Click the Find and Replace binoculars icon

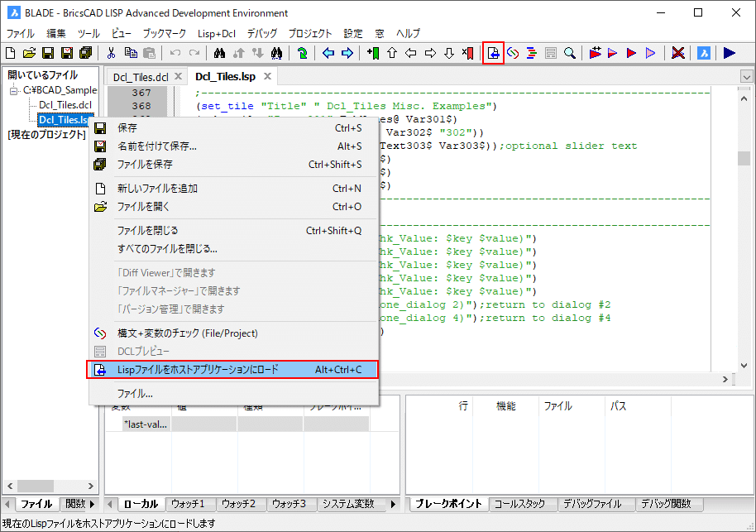point(276,53)
